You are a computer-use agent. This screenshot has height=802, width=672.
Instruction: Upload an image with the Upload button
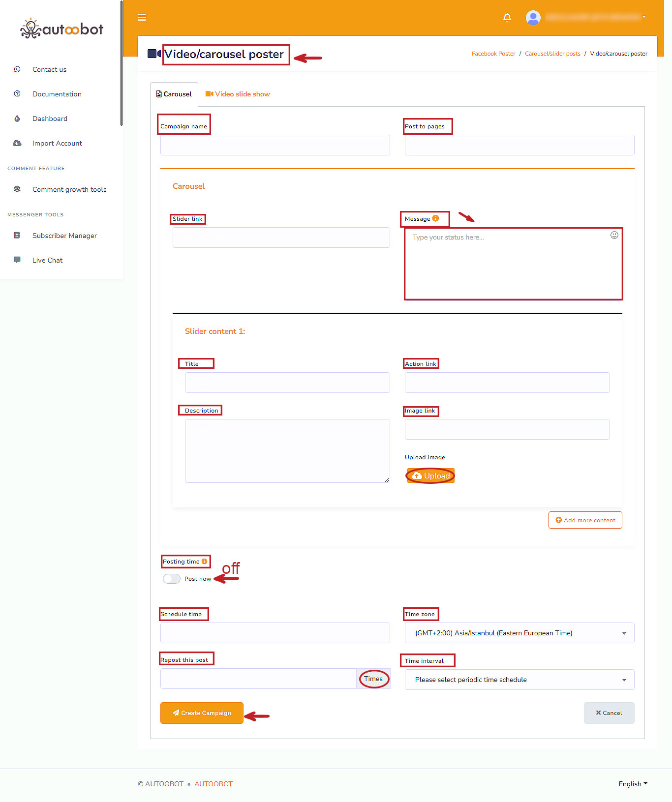(430, 475)
